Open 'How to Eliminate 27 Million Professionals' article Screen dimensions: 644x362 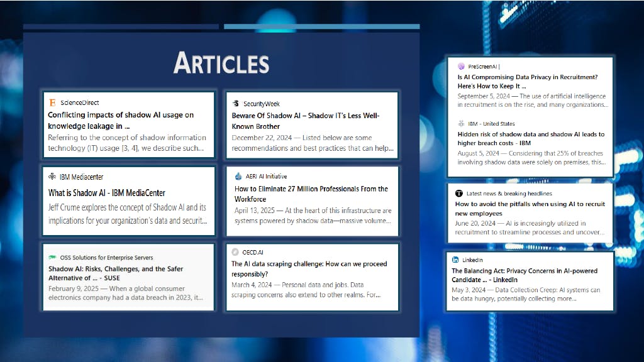point(311,194)
